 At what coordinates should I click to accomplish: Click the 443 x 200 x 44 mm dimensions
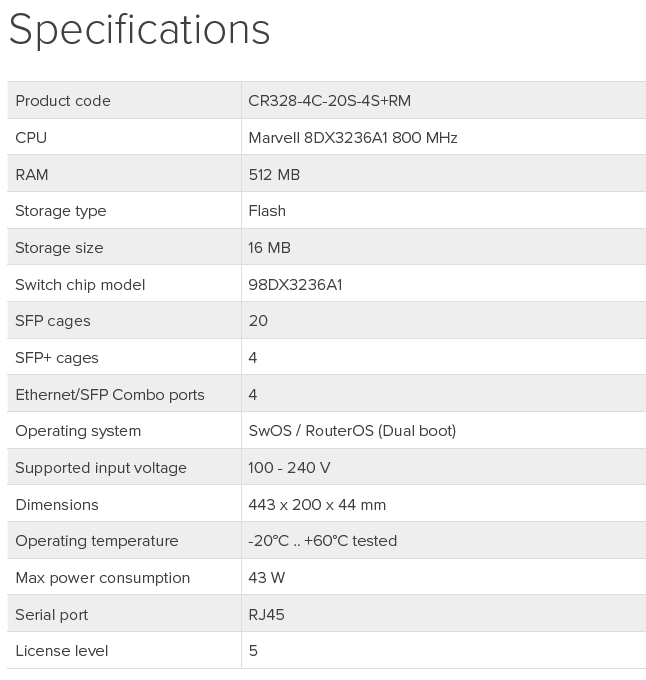[x=317, y=505]
